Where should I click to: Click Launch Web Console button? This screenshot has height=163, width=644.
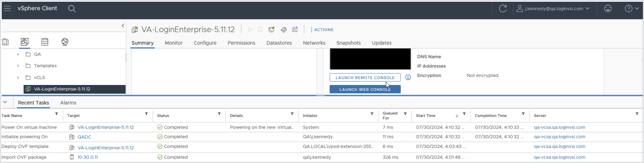point(365,90)
